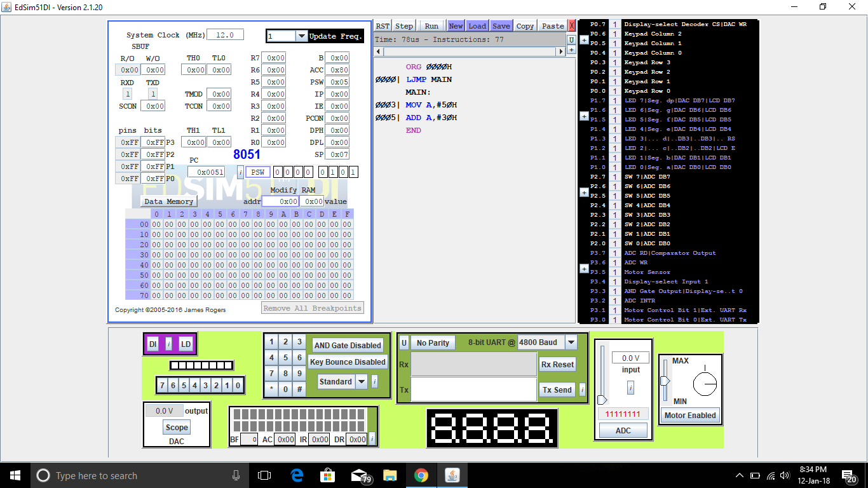Click the Paste toolbar button

pyautogui.click(x=553, y=25)
